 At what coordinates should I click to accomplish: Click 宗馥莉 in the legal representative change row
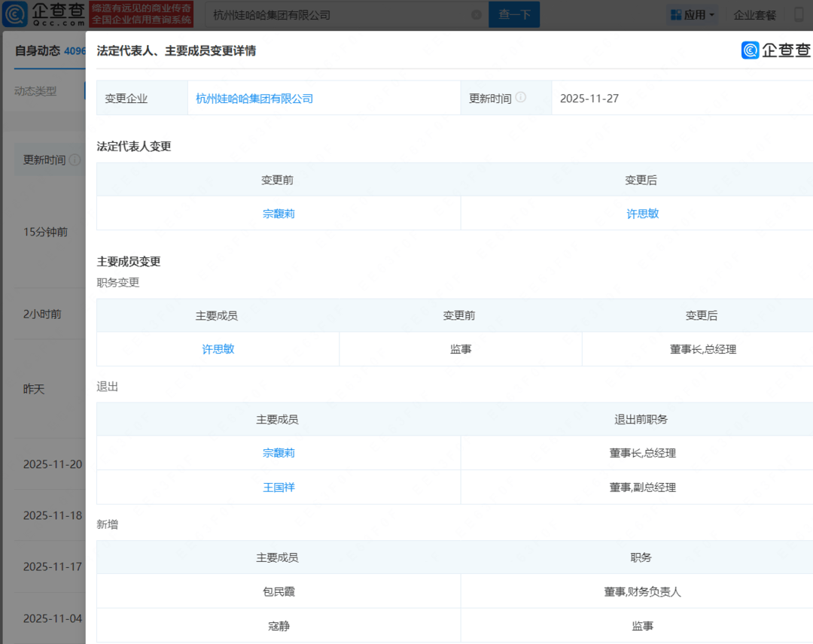pos(278,213)
